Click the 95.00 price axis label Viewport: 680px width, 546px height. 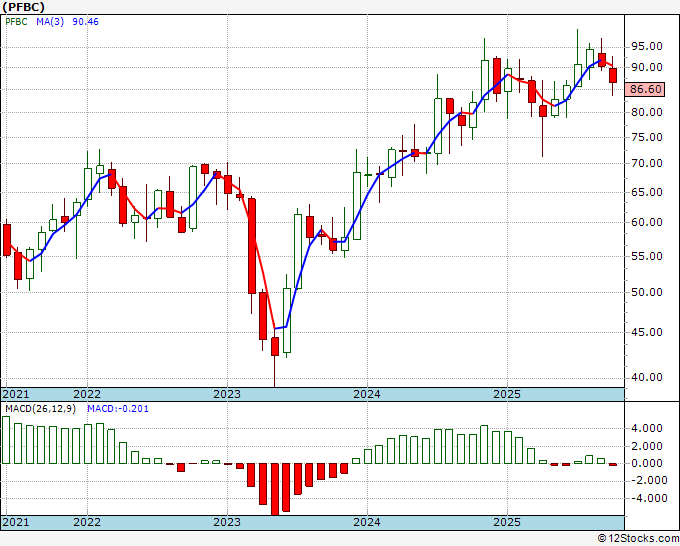coord(646,46)
